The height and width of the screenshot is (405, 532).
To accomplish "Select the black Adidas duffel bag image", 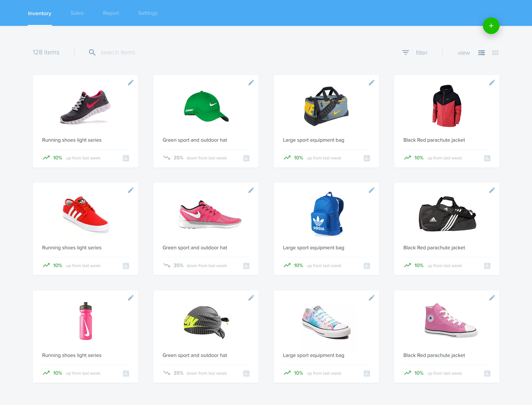I will 447,214.
